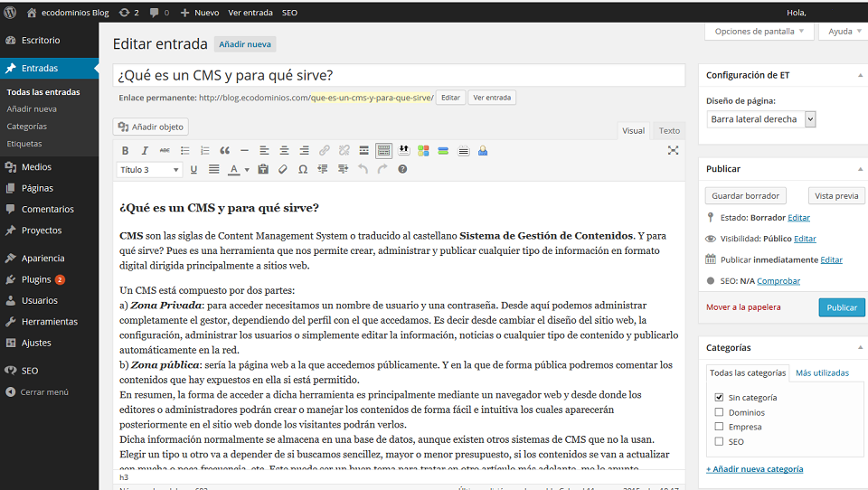Uncheck the Sin categoría checkbox

(x=719, y=397)
